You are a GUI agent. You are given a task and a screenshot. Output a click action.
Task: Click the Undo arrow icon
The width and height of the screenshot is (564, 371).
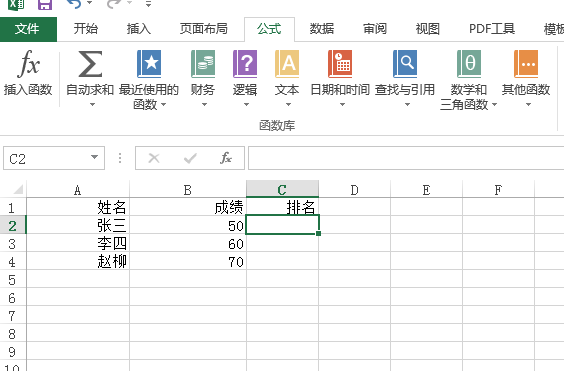coord(74,4)
